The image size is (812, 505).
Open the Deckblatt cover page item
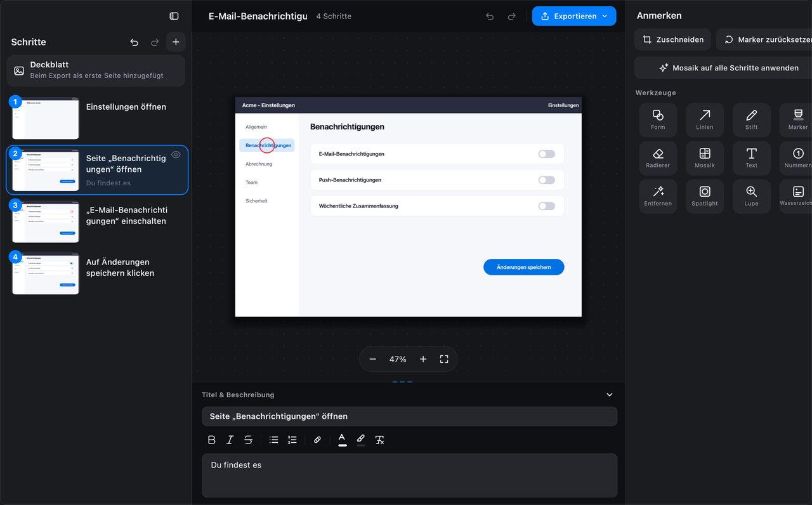click(x=96, y=70)
